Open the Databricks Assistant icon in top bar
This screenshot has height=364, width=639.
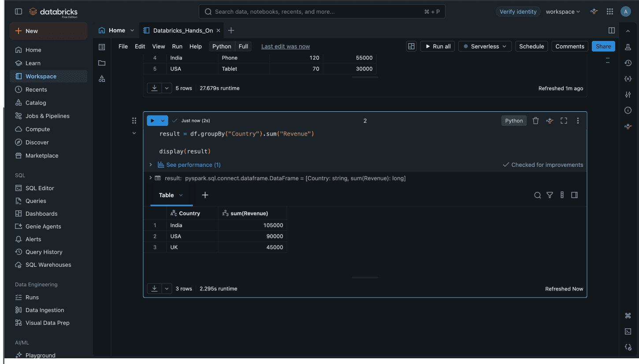click(594, 12)
